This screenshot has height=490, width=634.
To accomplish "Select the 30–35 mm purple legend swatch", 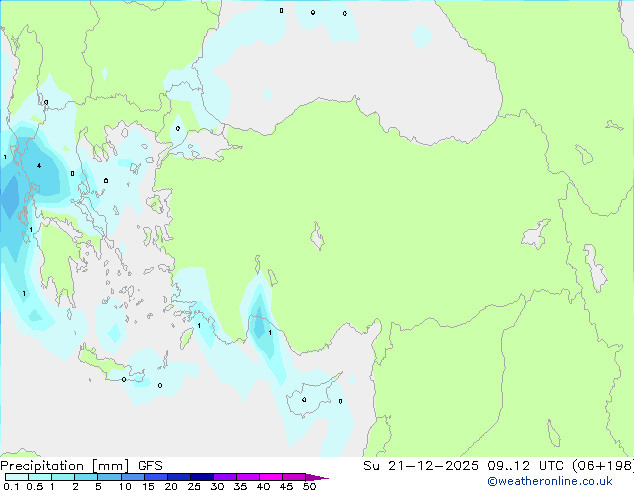I will (x=225, y=477).
